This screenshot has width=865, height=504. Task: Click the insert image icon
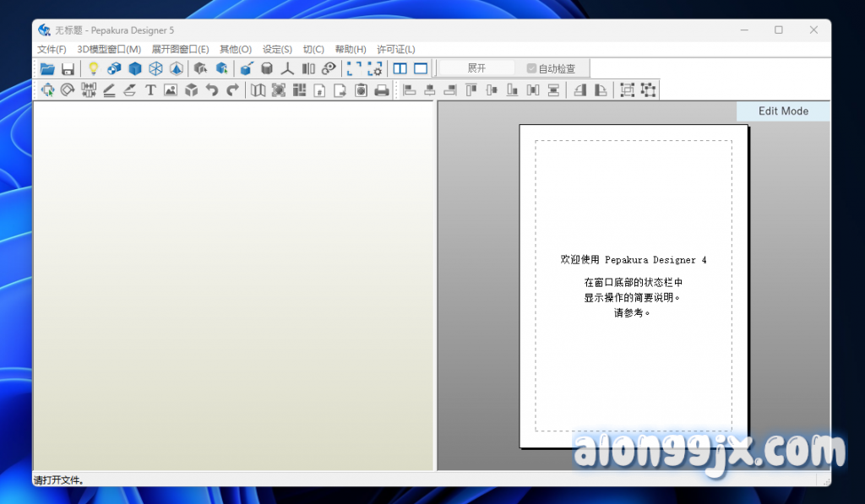coord(171,90)
